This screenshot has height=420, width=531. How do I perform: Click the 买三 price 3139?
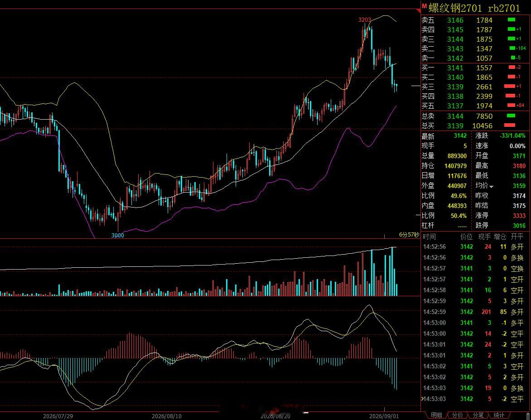[455, 87]
